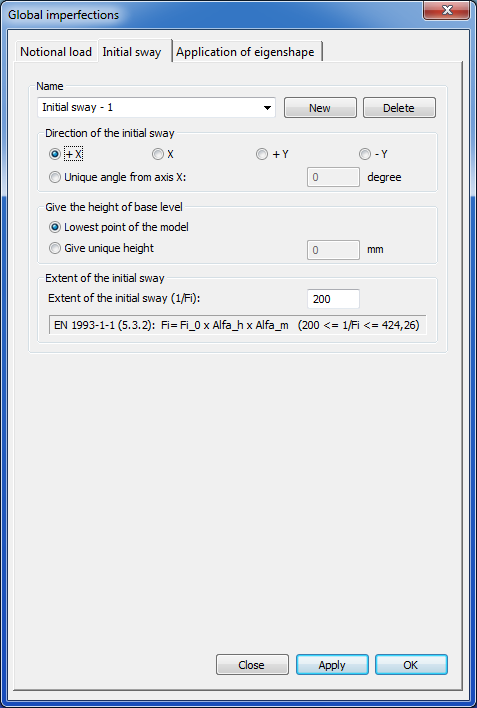Click the unique height mm field
Screen dimensions: 477x708
pos(333,250)
